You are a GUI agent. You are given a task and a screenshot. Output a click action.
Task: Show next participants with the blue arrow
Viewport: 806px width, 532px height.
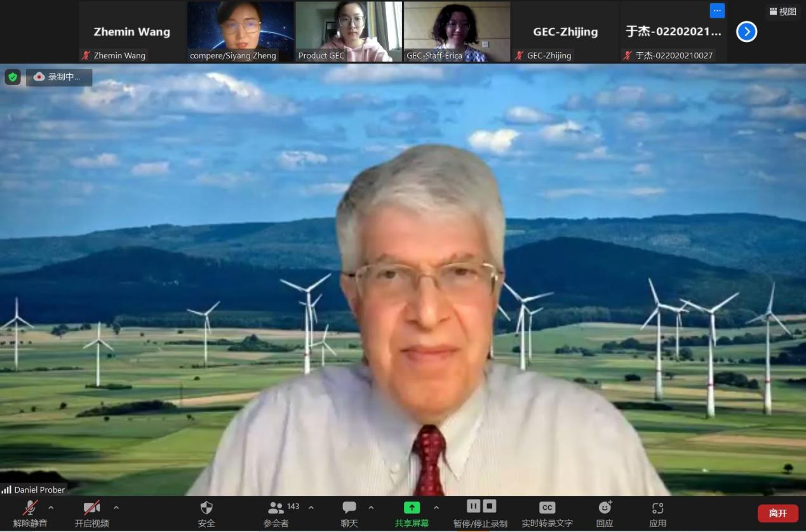tap(746, 31)
